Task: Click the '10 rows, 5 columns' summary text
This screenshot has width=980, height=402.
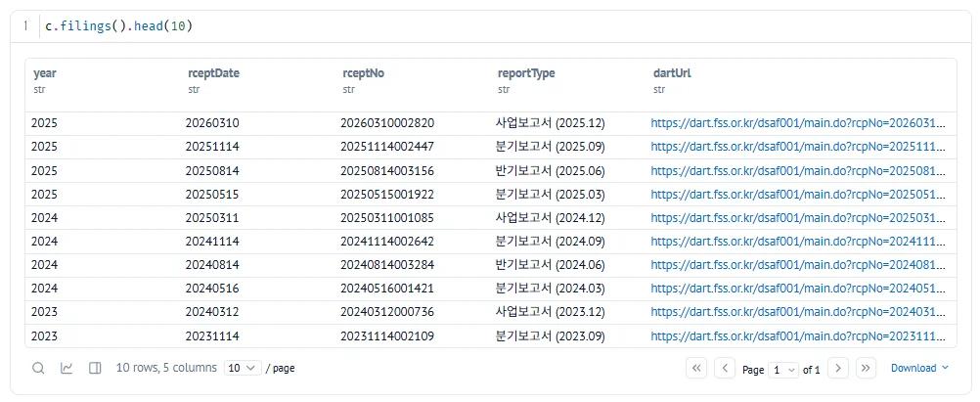Action: coord(166,368)
